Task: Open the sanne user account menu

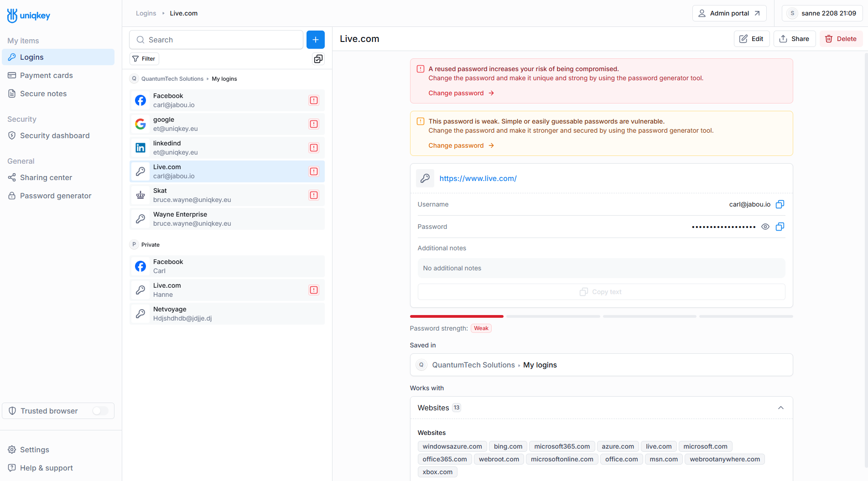Action: click(x=822, y=13)
